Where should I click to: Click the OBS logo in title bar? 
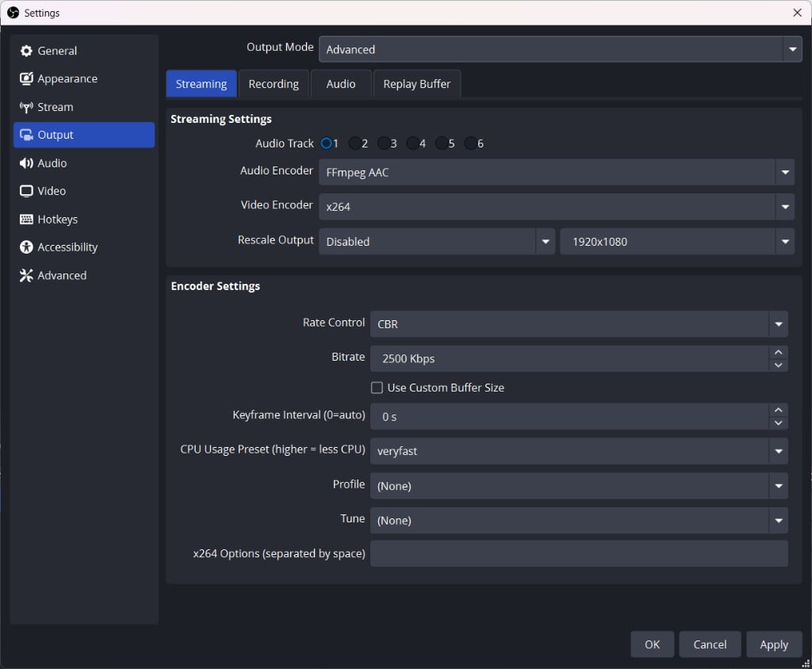point(13,13)
